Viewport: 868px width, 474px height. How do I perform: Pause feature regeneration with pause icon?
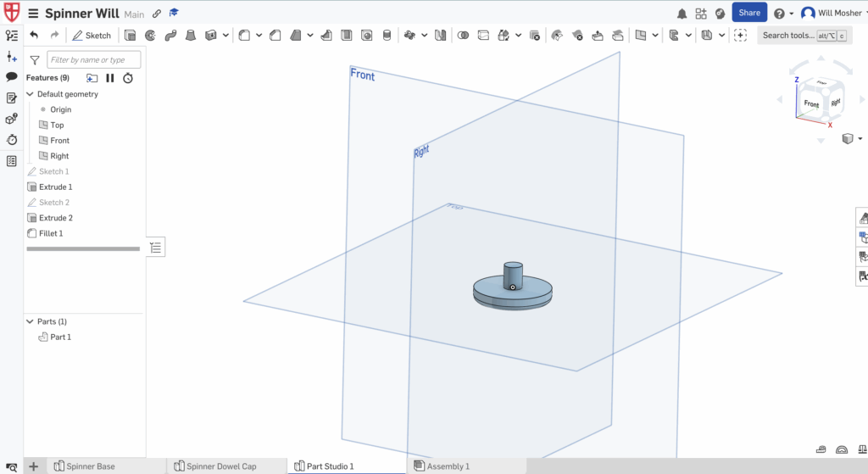click(110, 78)
